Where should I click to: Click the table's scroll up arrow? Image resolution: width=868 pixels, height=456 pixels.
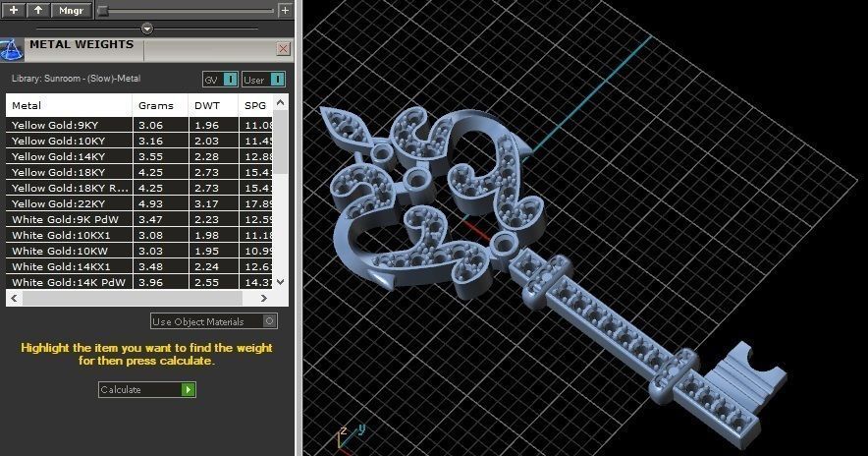281,102
